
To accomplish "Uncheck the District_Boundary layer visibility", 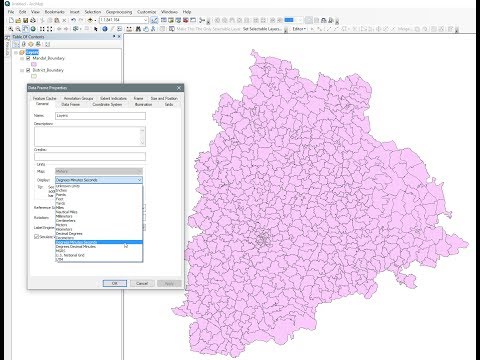I will 28,70.
